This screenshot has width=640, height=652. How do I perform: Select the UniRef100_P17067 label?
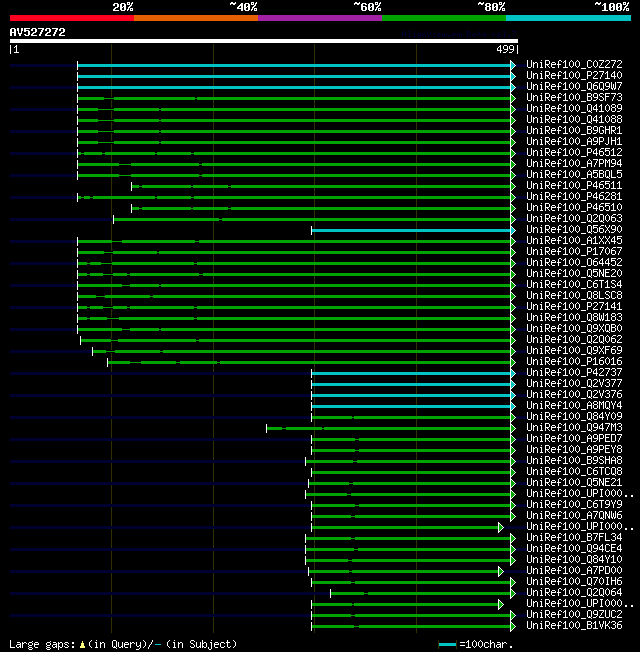coord(574,252)
